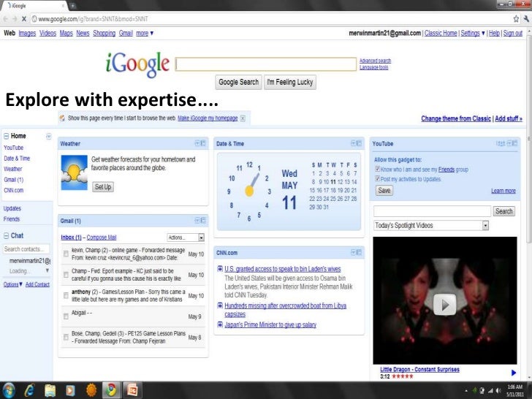The width and height of the screenshot is (532, 399).
Task: Bookmark page with the star icon
Action: (516, 19)
